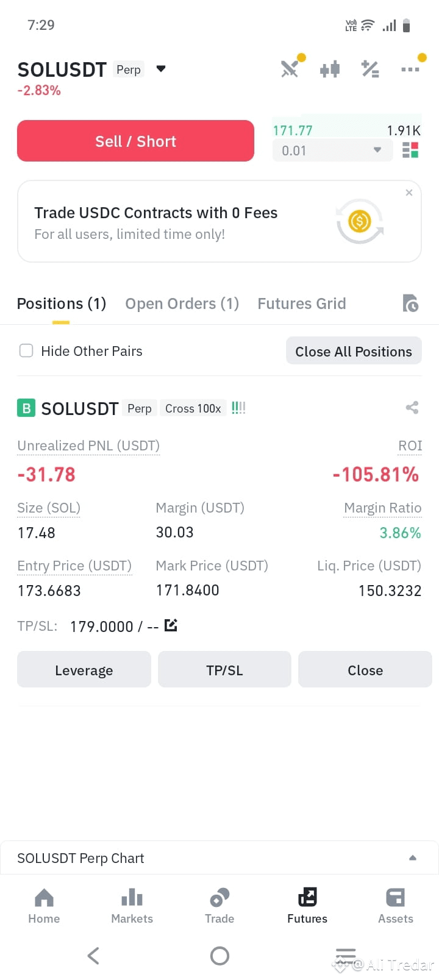Viewport: 439px width, 980px height.
Task: Expand the SOLUSDT Perp Chart panel
Action: tap(220, 858)
